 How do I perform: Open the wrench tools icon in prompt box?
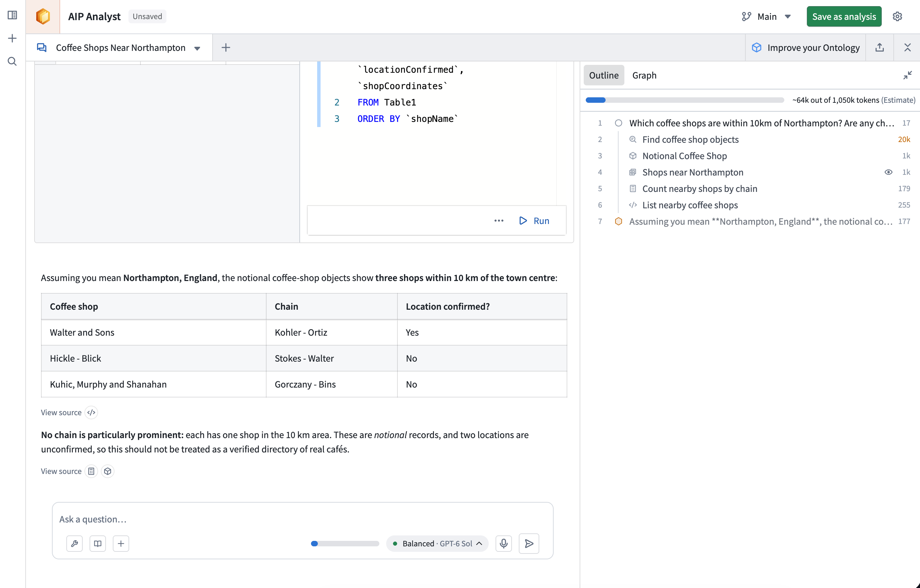tap(75, 543)
